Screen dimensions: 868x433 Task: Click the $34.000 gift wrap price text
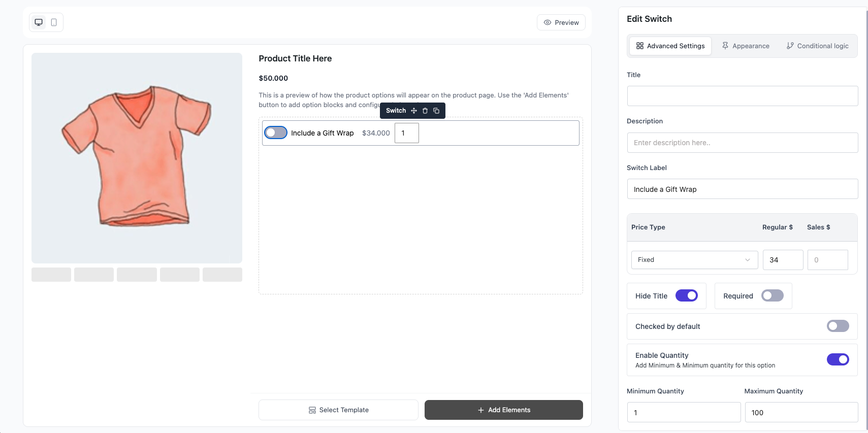tap(376, 133)
